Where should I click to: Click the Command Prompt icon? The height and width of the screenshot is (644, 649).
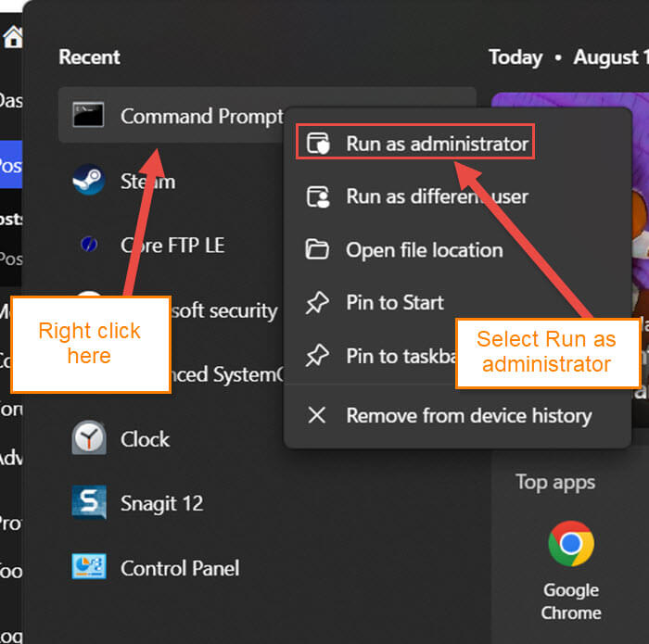(88, 115)
